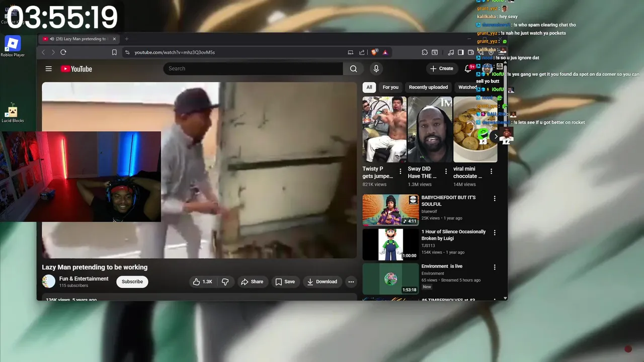Go forward in browser history
The height and width of the screenshot is (362, 644).
click(53, 52)
